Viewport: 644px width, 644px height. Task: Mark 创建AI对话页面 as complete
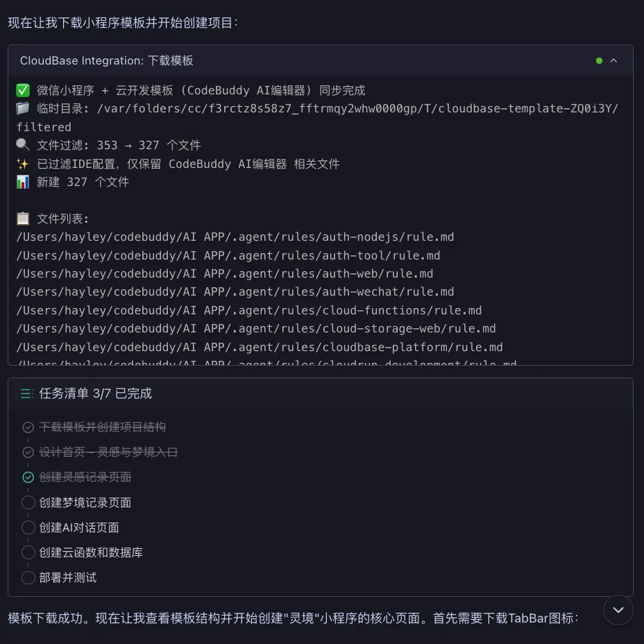point(28,527)
